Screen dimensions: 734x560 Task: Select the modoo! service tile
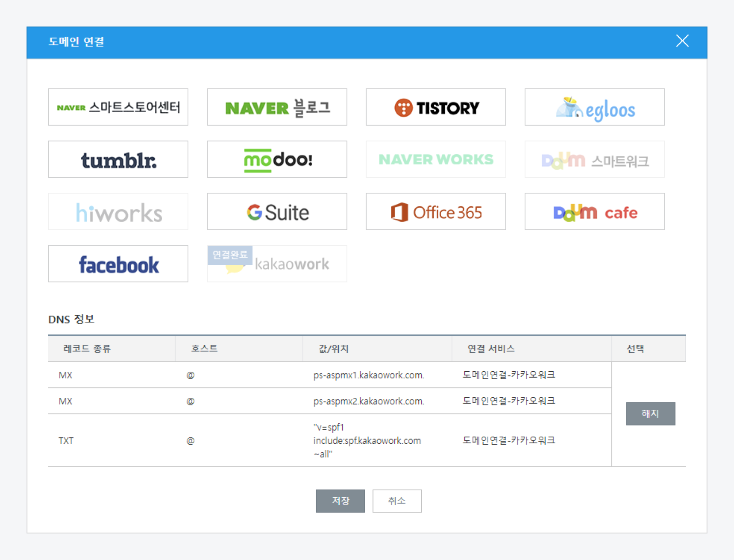277,160
